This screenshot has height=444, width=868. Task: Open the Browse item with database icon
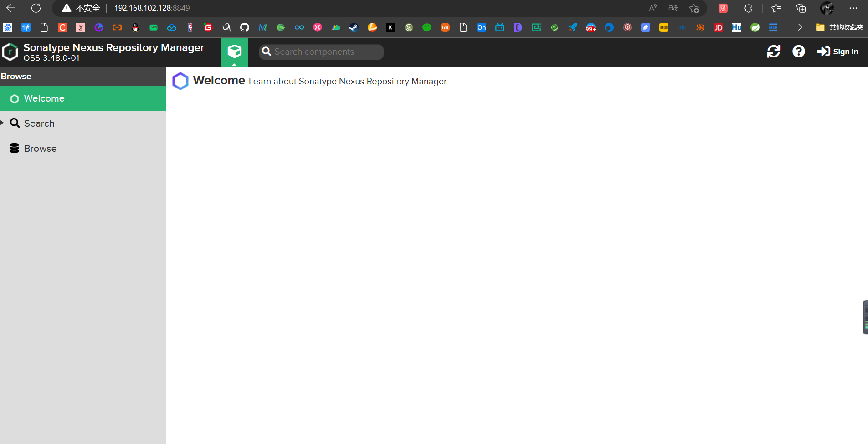tap(83, 149)
